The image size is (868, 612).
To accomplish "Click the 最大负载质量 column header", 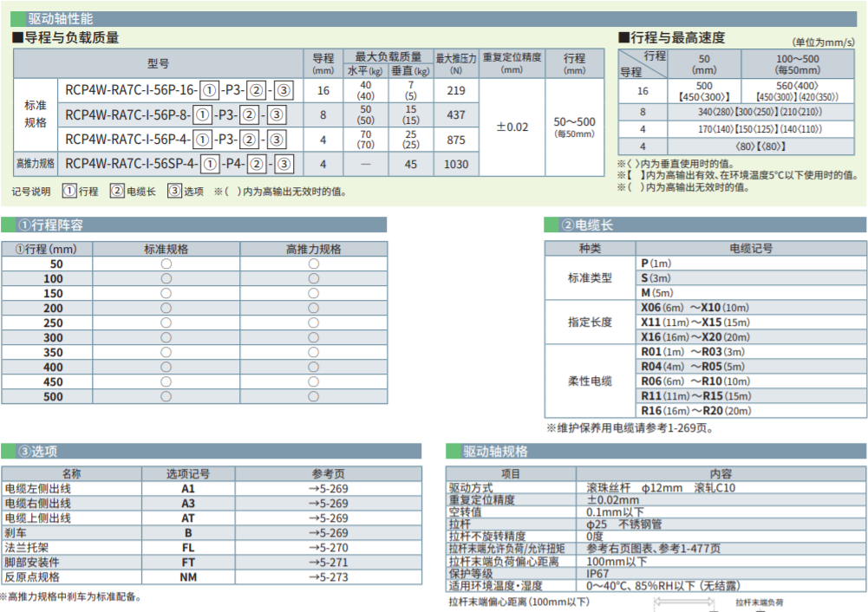I will point(388,56).
